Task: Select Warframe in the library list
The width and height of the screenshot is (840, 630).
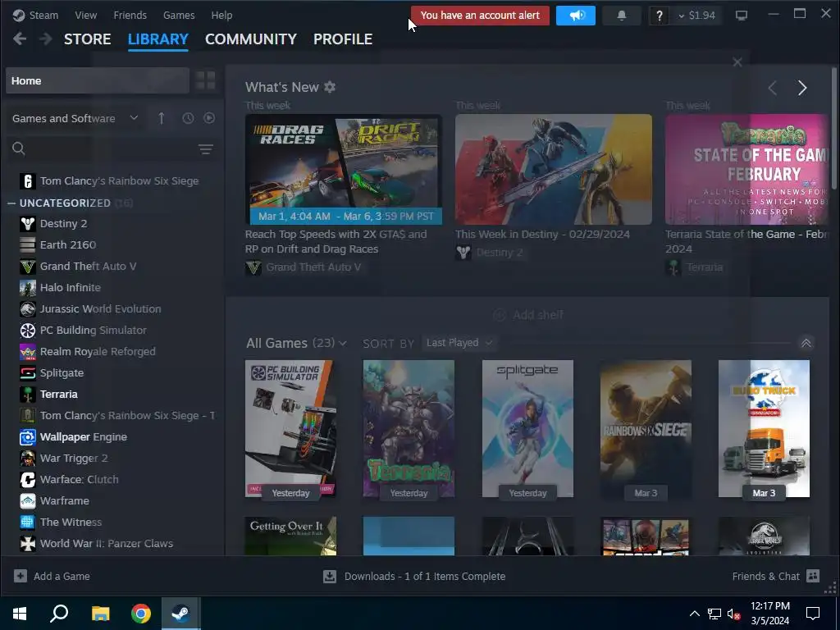Action: 64,501
